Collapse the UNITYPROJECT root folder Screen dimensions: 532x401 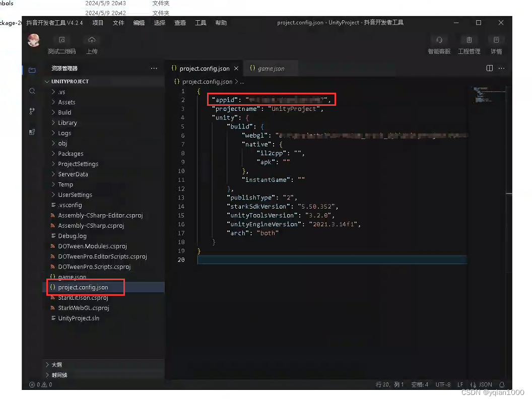point(103,82)
